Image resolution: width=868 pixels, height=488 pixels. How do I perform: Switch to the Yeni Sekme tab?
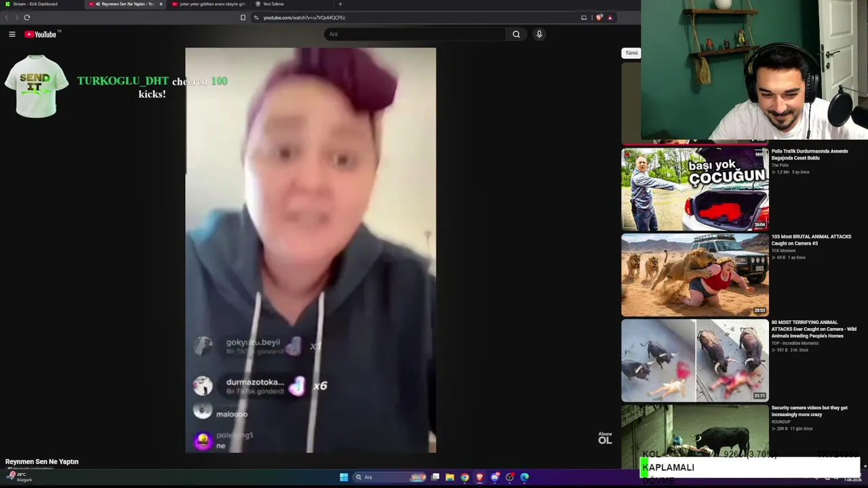[273, 4]
